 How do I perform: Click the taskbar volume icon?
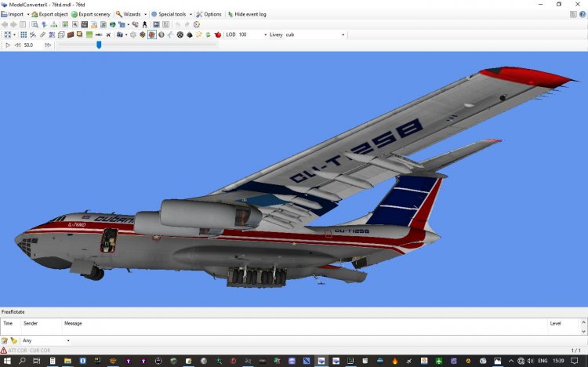coord(530,361)
